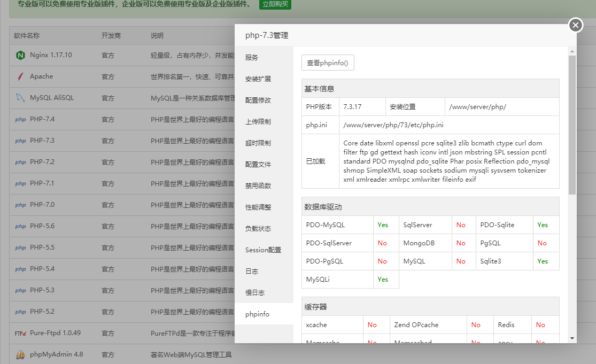The width and height of the screenshot is (596, 364).
Task: Switch to the 安装扩展 tab
Action: click(x=264, y=79)
